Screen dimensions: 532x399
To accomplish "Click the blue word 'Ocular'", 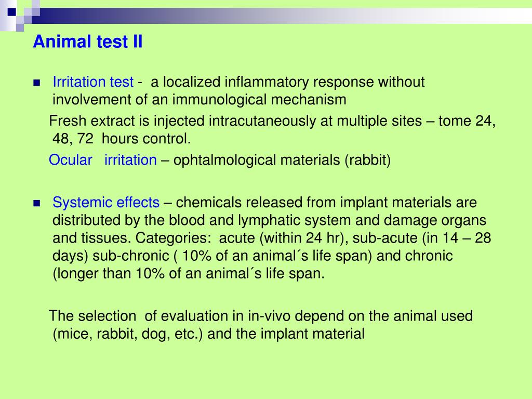I will click(x=70, y=160).
